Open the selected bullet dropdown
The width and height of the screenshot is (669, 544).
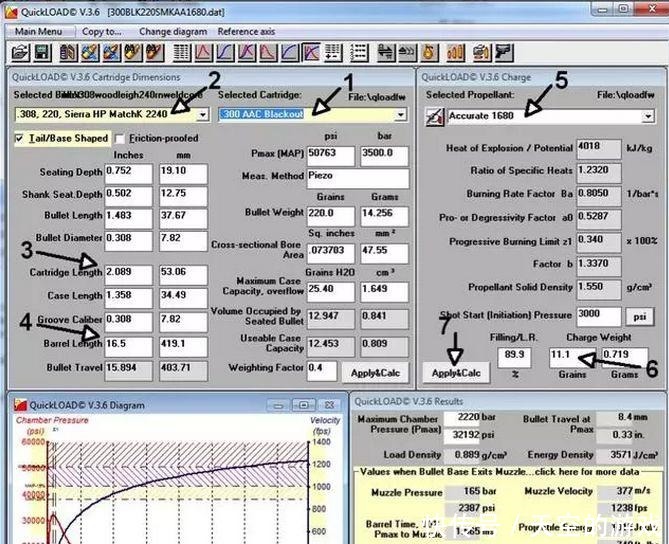(x=203, y=114)
